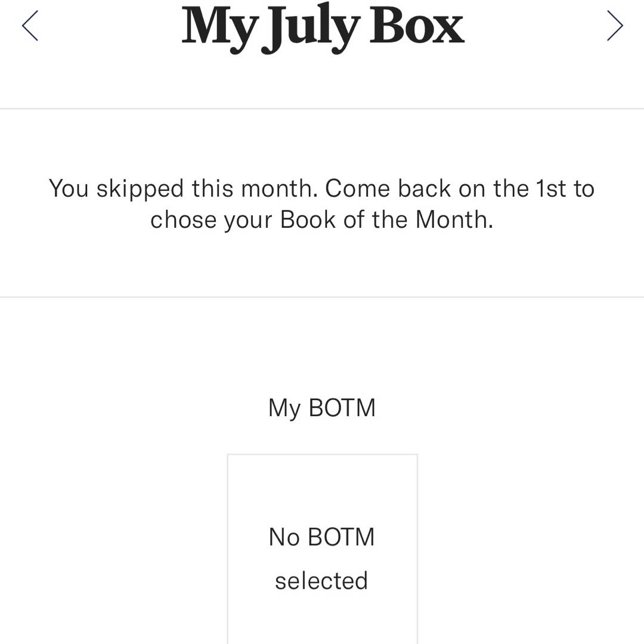Image resolution: width=644 pixels, height=644 pixels.
Task: Tap "BOTM" in the "My BOTM" label
Action: tap(342, 408)
